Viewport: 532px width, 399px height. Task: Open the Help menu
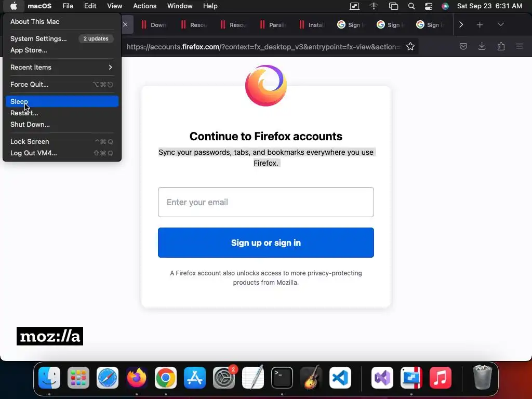pyautogui.click(x=210, y=6)
